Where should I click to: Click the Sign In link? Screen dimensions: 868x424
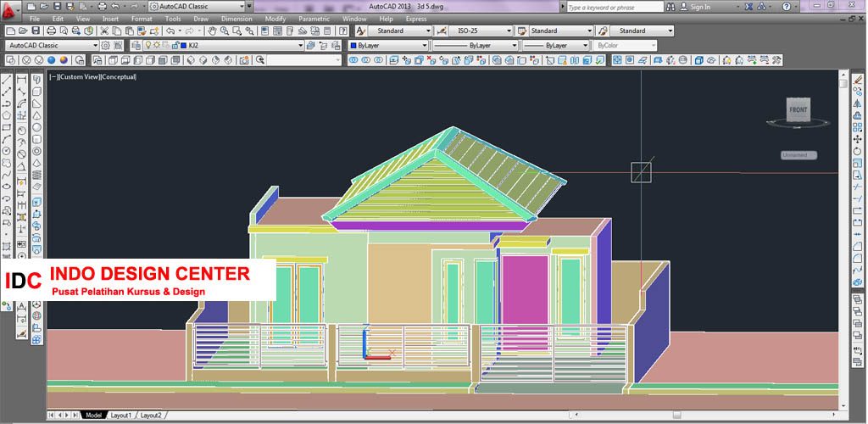point(700,7)
